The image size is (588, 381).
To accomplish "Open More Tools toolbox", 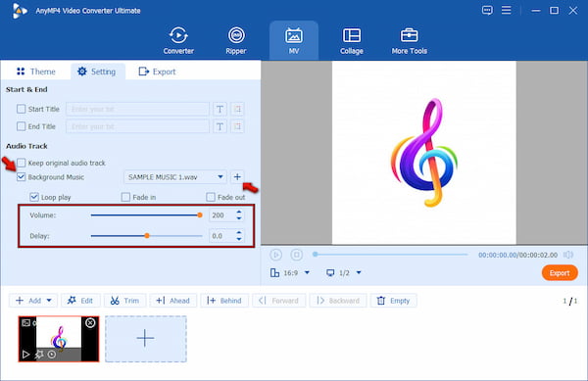I will point(409,40).
